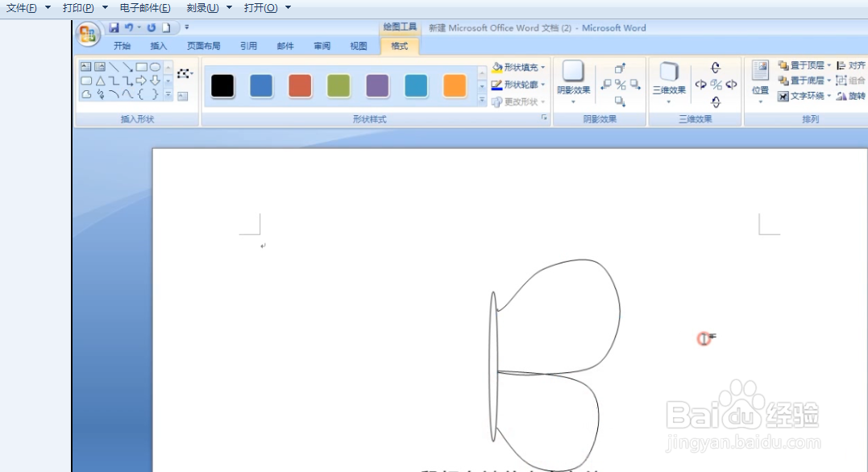Open 文字环绕 text wrapping dropdown
868x472 pixels.
point(804,97)
